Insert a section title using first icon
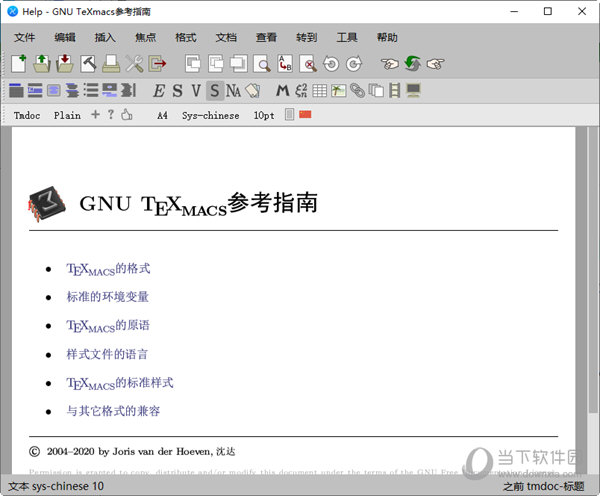The height and width of the screenshot is (496, 600). point(16,90)
